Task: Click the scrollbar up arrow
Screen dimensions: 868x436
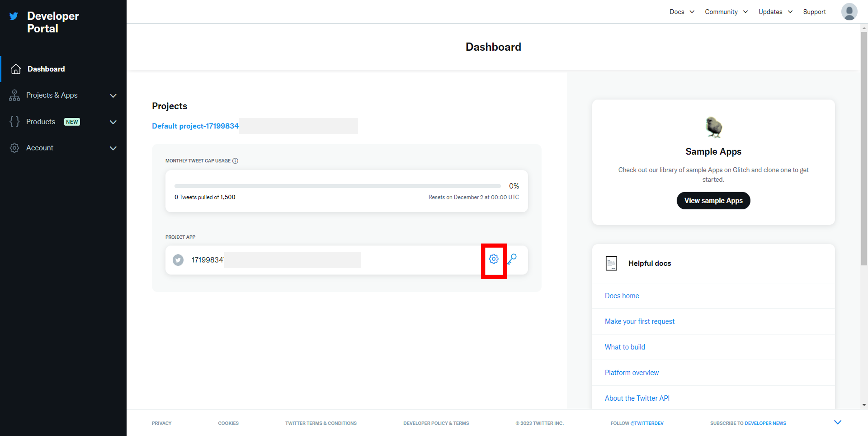Action: [864, 28]
